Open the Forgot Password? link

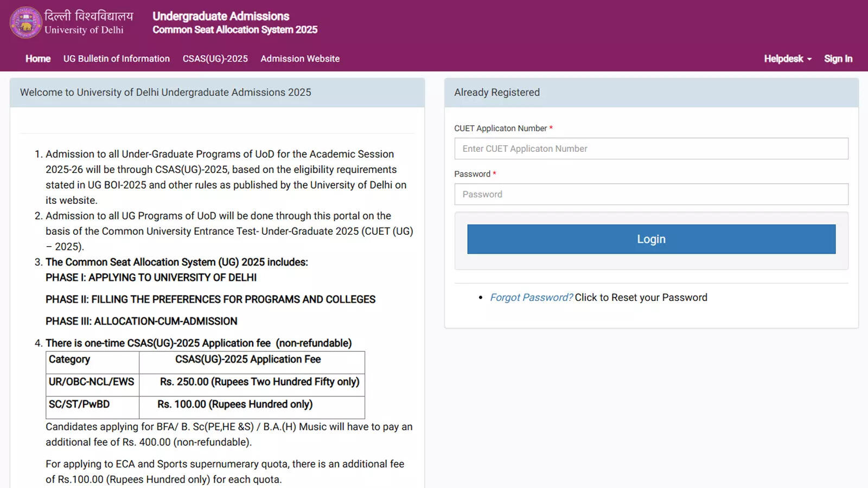click(531, 297)
